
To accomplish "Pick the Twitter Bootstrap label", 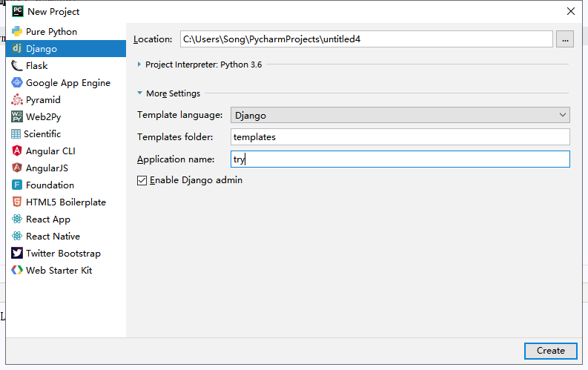I will (x=63, y=254).
